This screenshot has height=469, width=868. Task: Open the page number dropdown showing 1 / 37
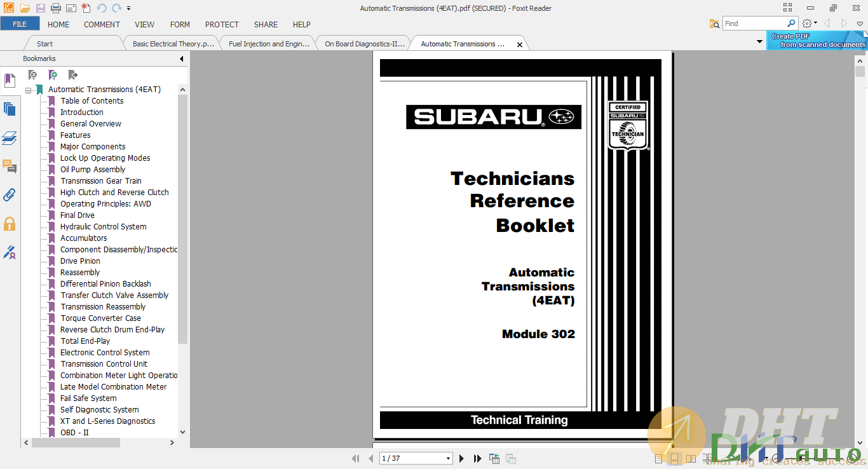click(448, 458)
